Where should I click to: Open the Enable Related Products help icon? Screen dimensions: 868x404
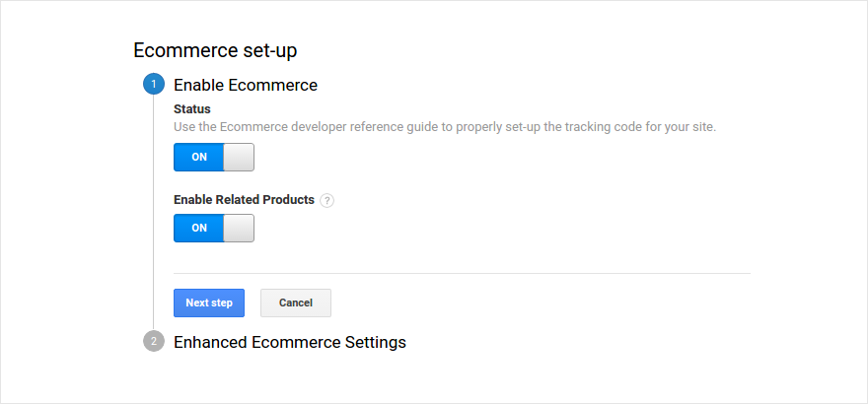327,201
